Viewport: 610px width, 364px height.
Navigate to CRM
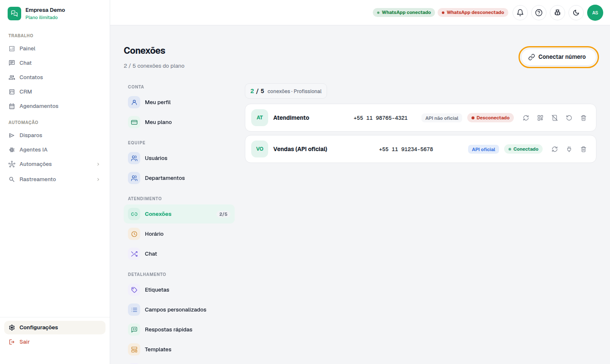pos(55,92)
